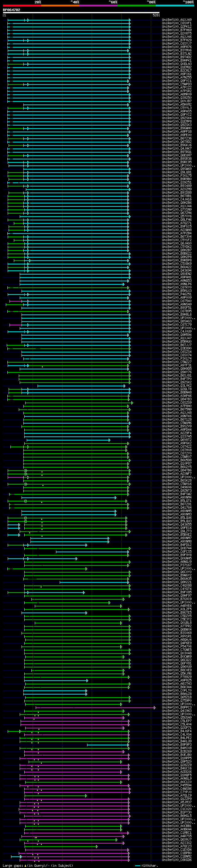197x868 pixels.
Task: Select hit label UniRef100_B7FH29
Action: click(177, 40)
